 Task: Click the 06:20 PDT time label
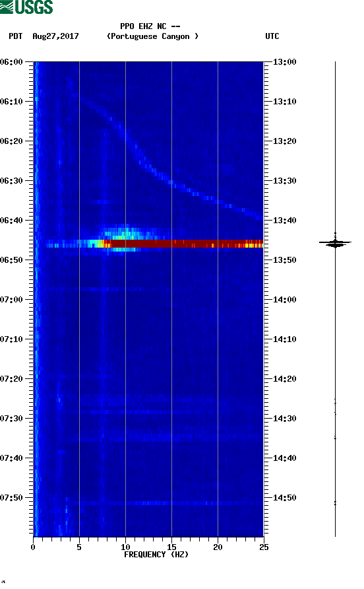click(x=11, y=141)
